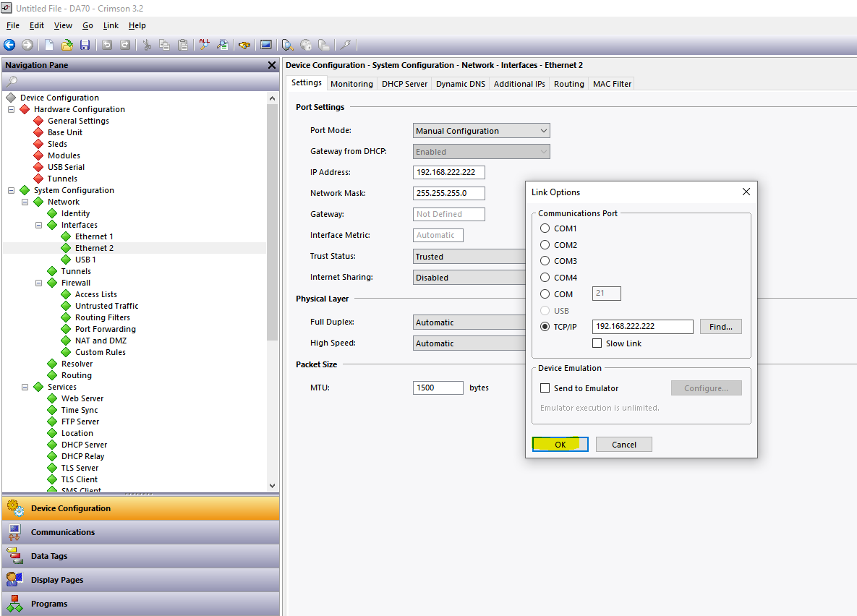Screen dimensions: 857x616
Task: Collapse the Hardware Configuration tree node
Action: pos(11,109)
